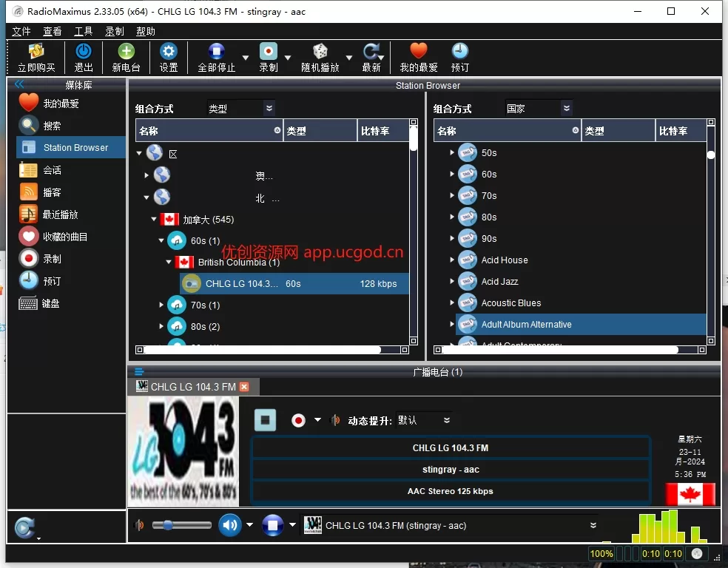
Task: Click the 立即购买 buy now toolbar icon
Action: [36, 58]
